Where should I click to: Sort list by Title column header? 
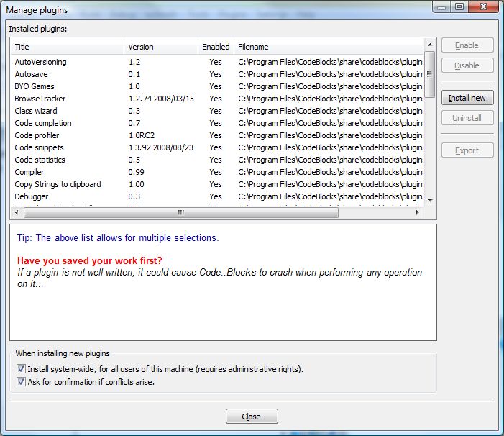pos(65,47)
